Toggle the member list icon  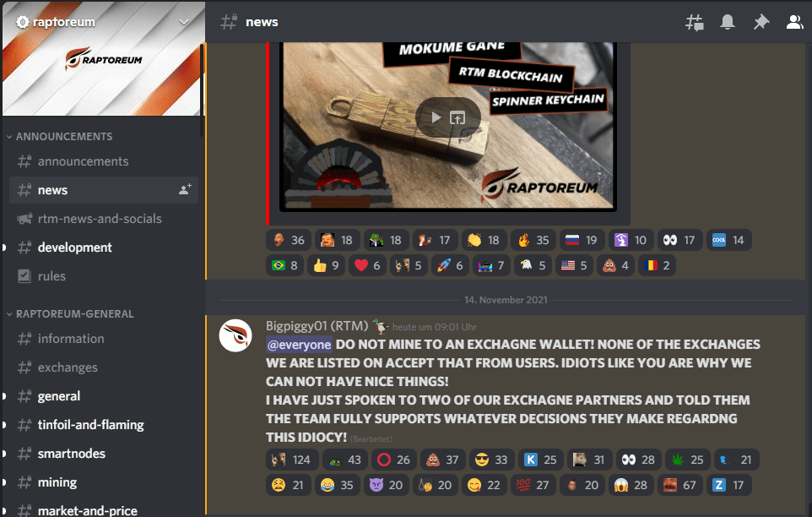coord(795,22)
